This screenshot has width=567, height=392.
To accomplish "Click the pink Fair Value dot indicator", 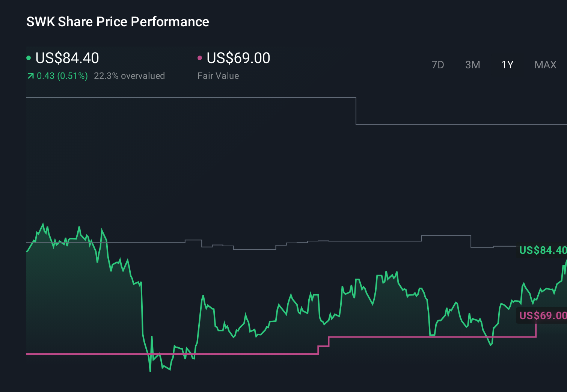I will 200,57.
